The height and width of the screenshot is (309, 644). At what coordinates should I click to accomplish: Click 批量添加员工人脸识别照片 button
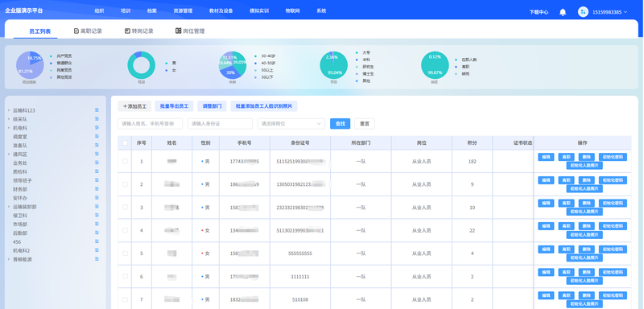(x=264, y=106)
